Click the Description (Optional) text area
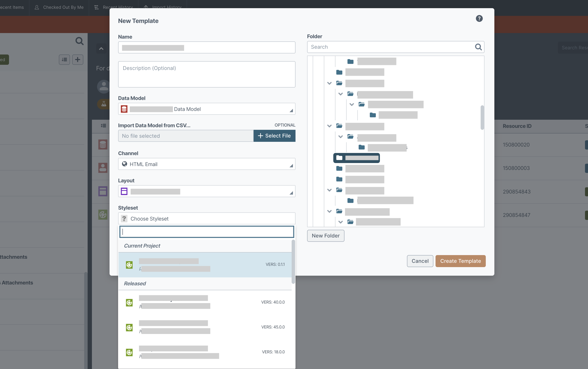This screenshot has width=588, height=369. click(x=207, y=74)
